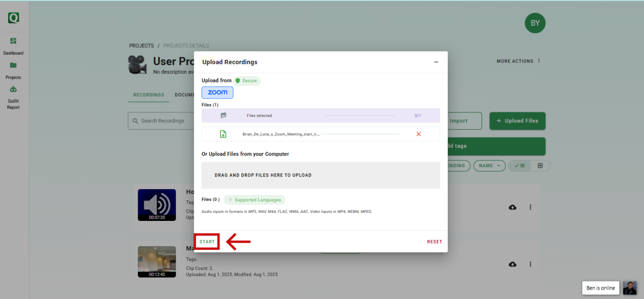Switch to list view toggle
The height and width of the screenshot is (299, 644).
tap(519, 166)
